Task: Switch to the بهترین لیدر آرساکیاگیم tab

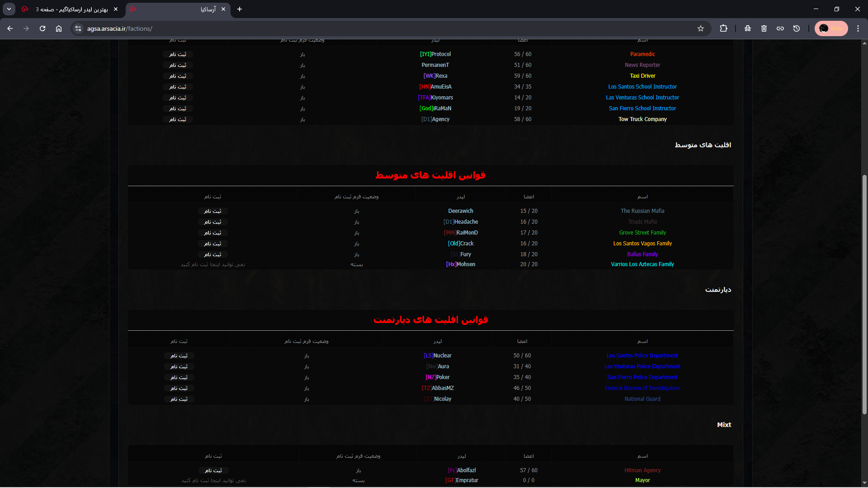Action: click(71, 9)
